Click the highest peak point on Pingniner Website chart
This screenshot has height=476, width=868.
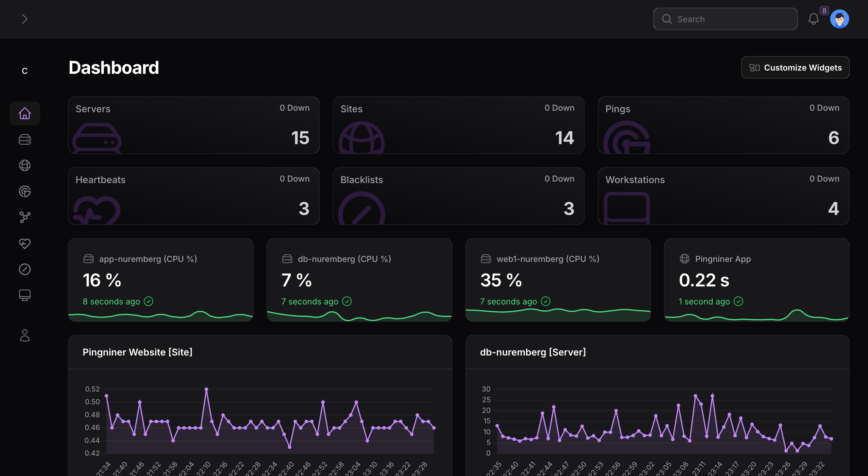206,389
